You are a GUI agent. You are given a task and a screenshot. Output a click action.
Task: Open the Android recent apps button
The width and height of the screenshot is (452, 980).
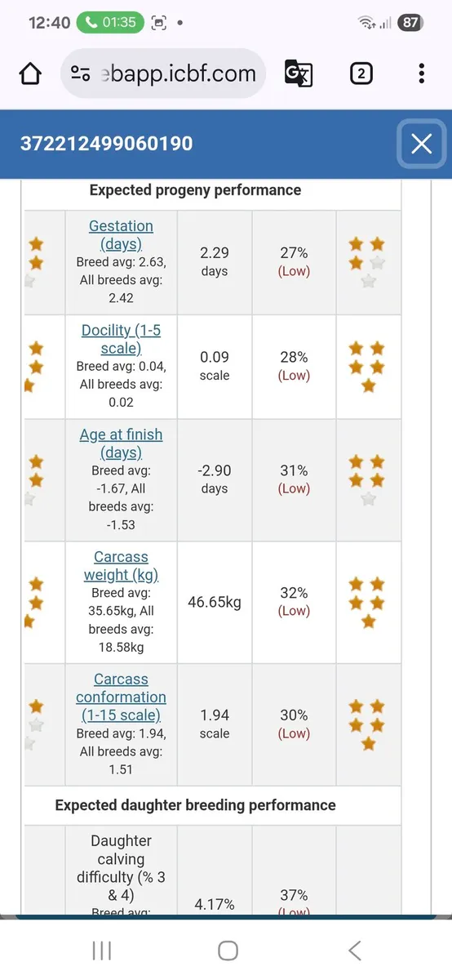pyautogui.click(x=102, y=950)
